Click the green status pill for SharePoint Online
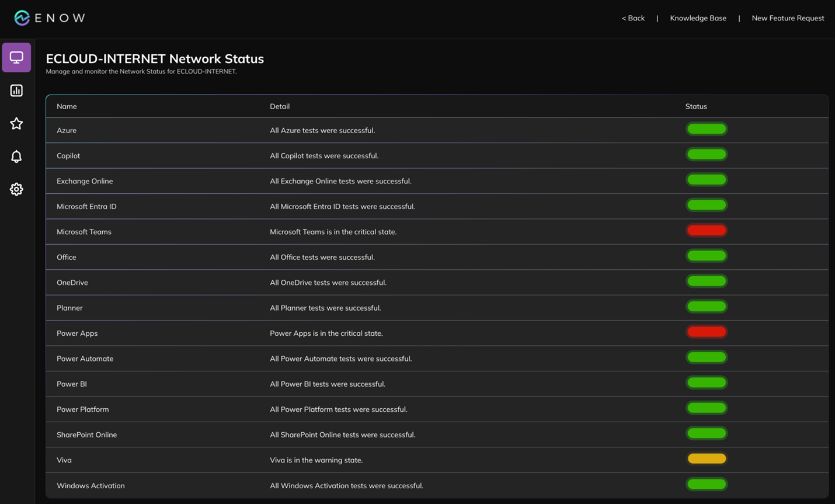Image resolution: width=835 pixels, height=504 pixels. (x=707, y=434)
